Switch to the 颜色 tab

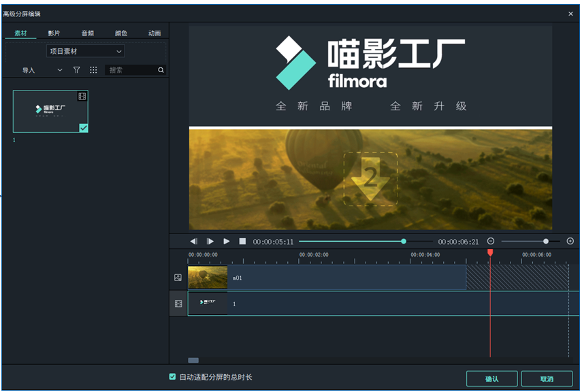tap(121, 33)
